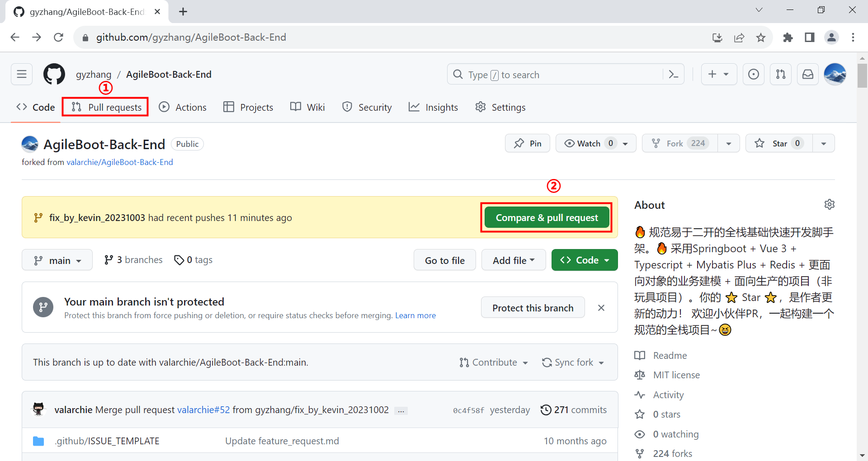
Task: Open the Add file dropdown
Action: pyautogui.click(x=514, y=260)
